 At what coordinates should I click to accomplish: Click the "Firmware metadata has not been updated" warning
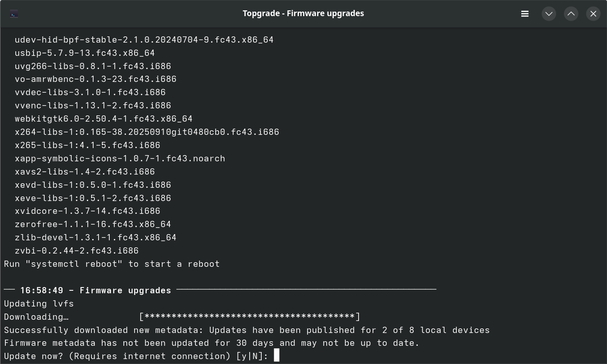click(212, 343)
